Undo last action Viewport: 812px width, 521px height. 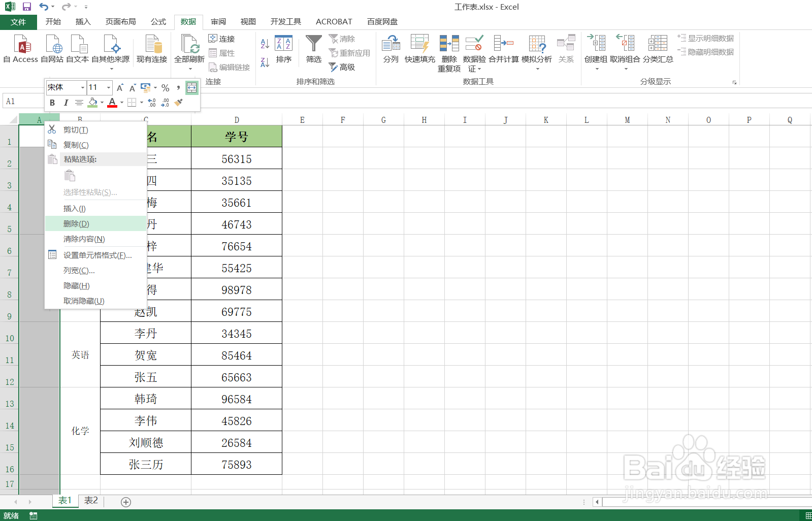coord(44,7)
